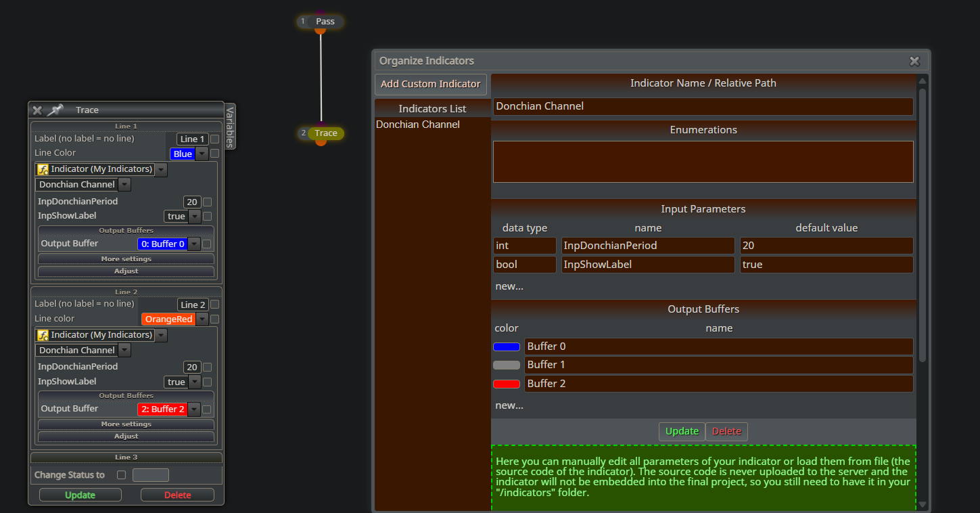Click Update in Organize Indicators dialog
This screenshot has width=980, height=513.
coord(682,431)
